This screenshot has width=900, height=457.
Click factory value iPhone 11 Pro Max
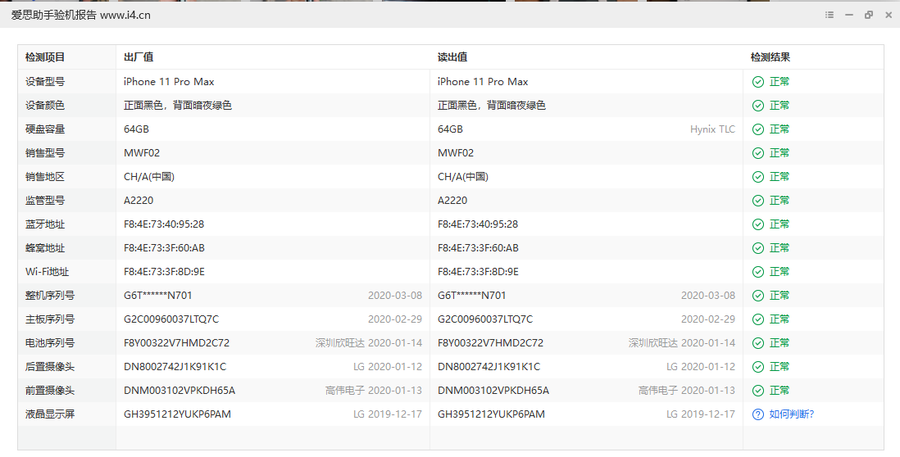[x=169, y=82]
